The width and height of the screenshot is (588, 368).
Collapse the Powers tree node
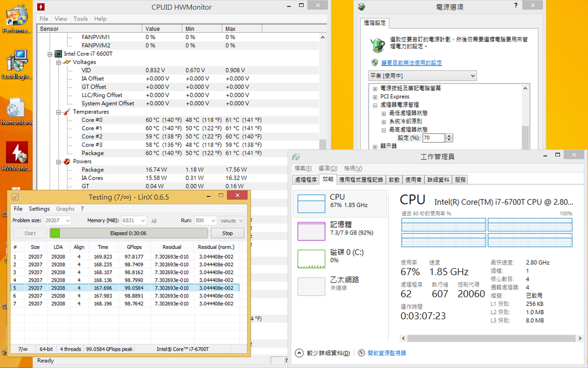coord(59,162)
